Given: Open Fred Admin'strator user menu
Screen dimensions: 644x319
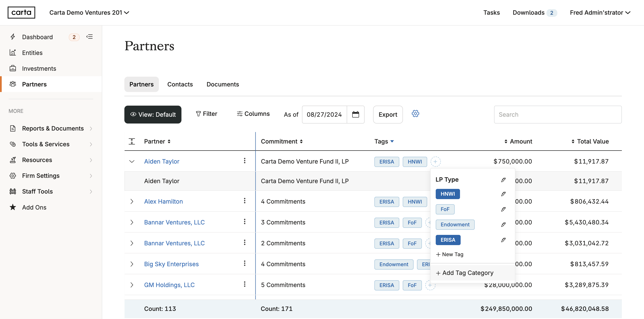Looking at the screenshot, I should (600, 13).
